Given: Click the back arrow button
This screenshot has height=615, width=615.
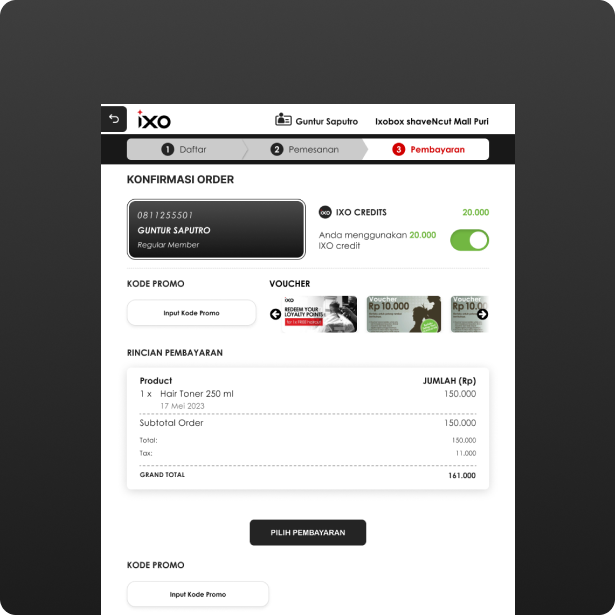Looking at the screenshot, I should click(113, 119).
